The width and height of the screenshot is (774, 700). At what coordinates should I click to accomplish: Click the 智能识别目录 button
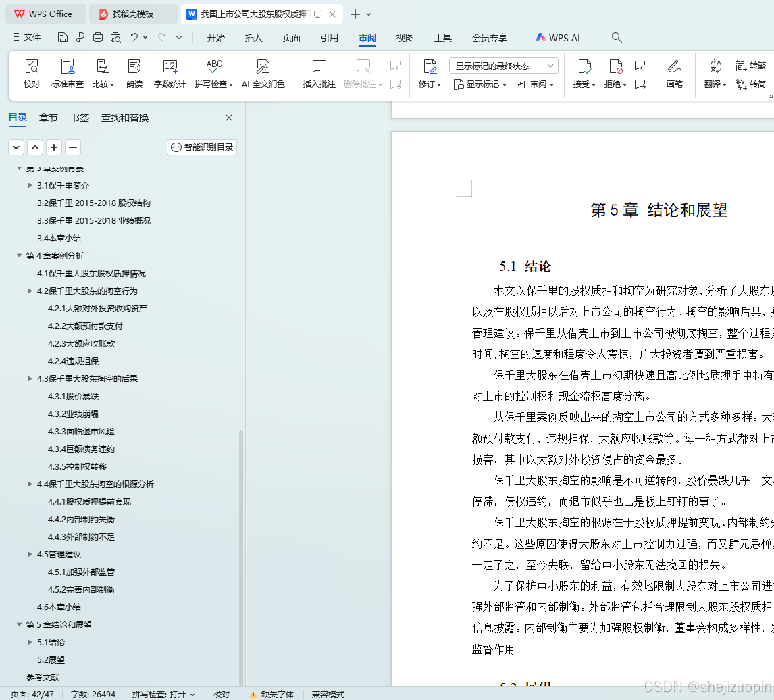pos(202,147)
